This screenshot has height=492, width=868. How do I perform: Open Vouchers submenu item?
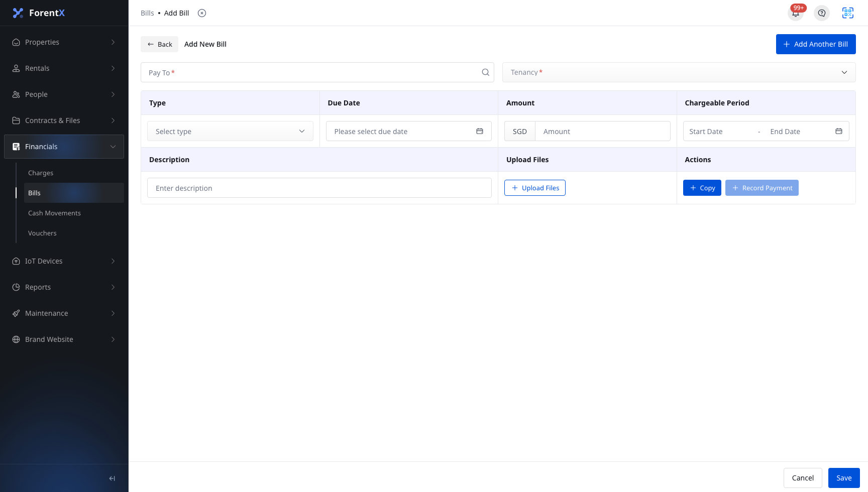(x=74, y=233)
